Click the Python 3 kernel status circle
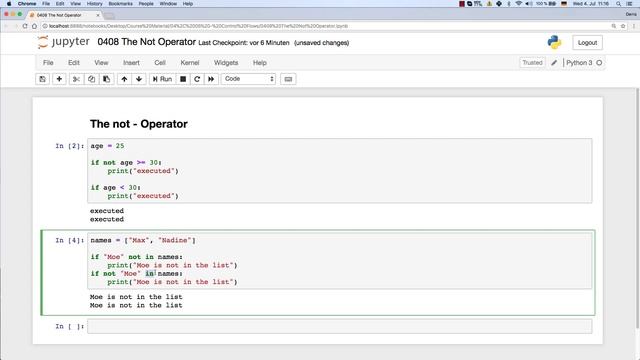 tap(599, 63)
